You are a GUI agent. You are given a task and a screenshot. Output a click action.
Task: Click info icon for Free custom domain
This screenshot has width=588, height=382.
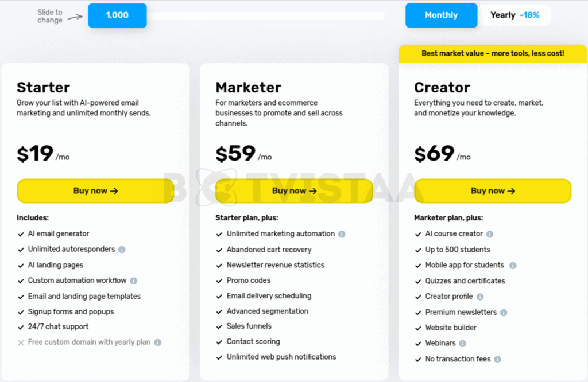click(158, 342)
